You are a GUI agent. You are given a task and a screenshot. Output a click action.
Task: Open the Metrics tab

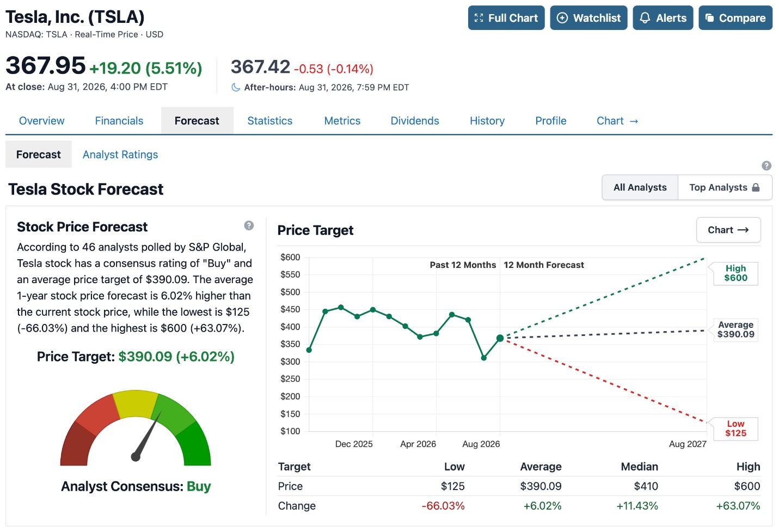[342, 121]
